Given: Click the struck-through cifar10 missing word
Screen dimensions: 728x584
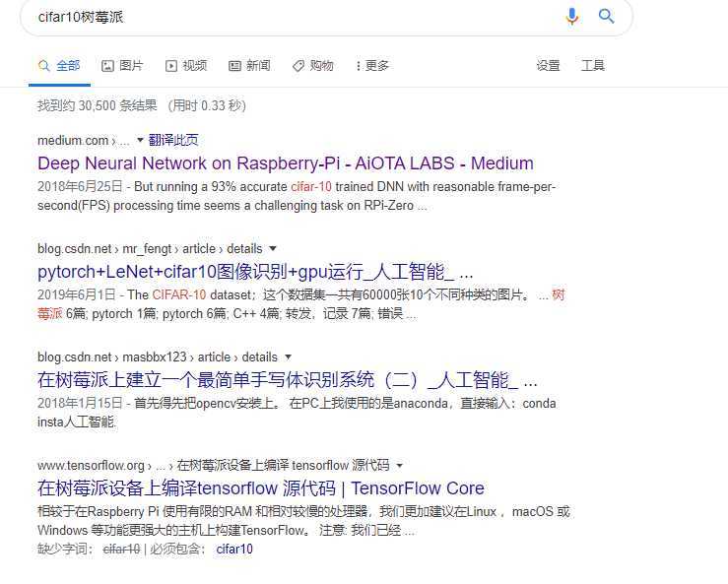Looking at the screenshot, I should click(121, 550).
